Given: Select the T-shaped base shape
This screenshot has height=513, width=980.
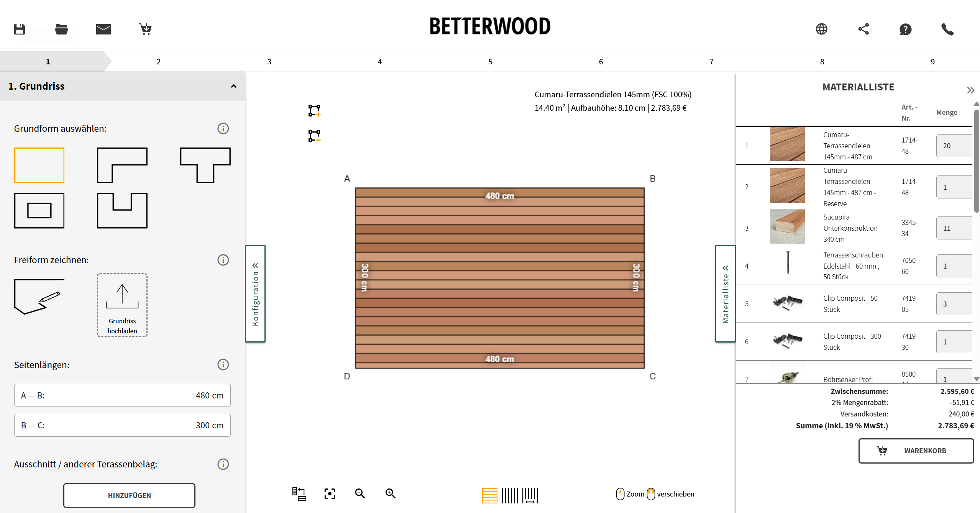Looking at the screenshot, I should (x=205, y=165).
